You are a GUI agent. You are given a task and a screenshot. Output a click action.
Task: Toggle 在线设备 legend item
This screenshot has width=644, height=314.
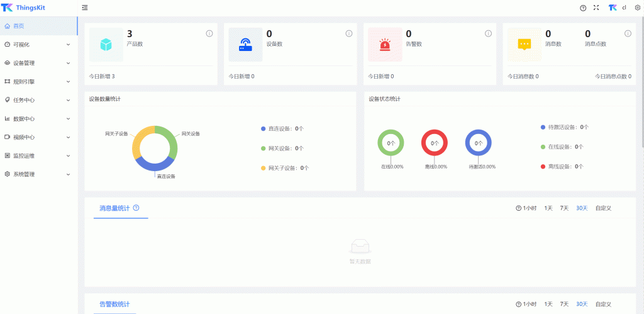[x=562, y=147]
